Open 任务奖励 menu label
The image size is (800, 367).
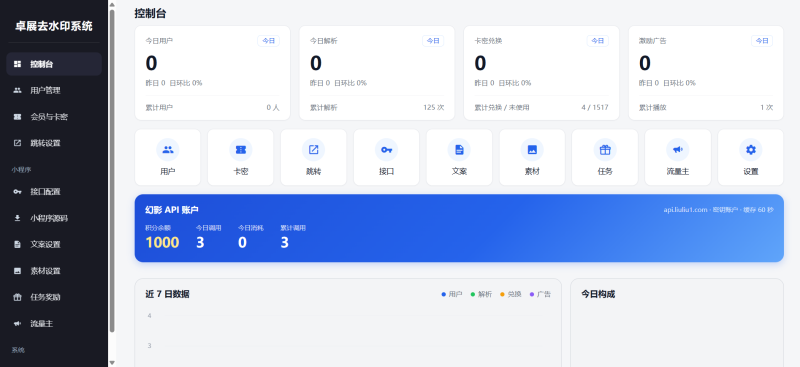click(x=45, y=297)
